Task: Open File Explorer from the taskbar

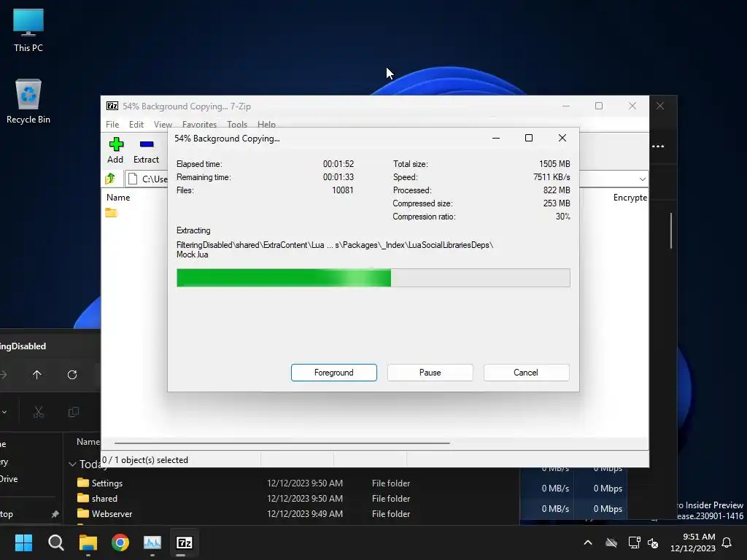Action: tap(88, 542)
